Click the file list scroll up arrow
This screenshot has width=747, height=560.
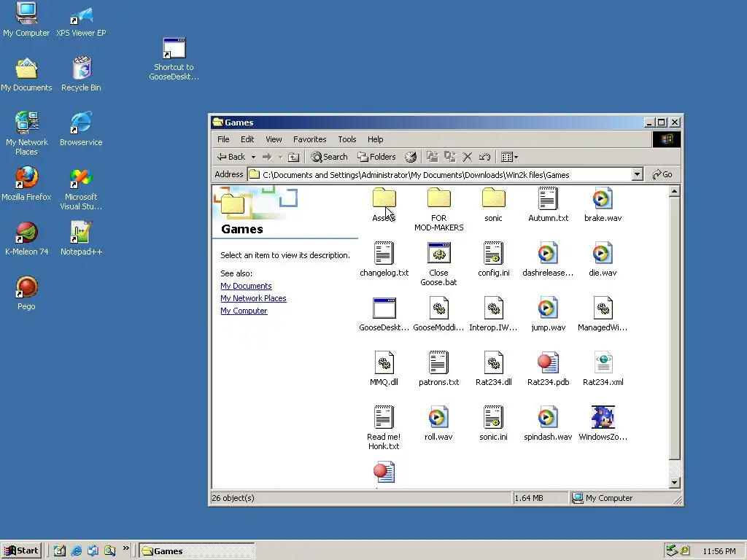tap(674, 192)
